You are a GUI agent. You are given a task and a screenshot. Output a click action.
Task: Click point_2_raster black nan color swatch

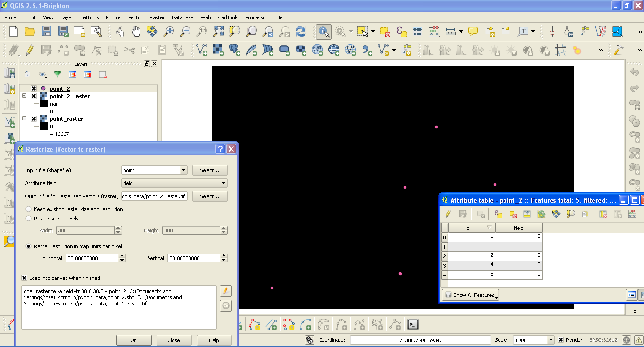(x=44, y=104)
